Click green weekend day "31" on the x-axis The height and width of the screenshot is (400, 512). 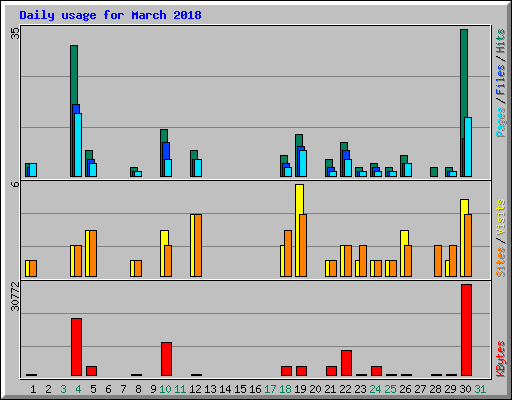[x=480, y=389]
